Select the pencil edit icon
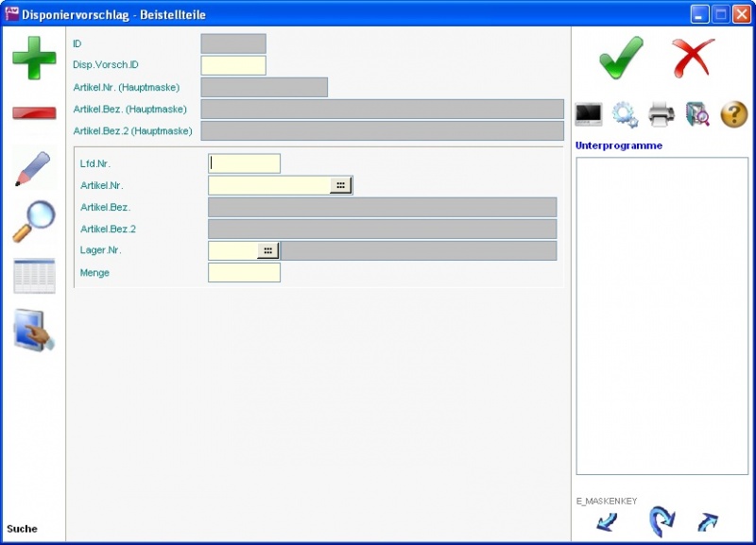The width and height of the screenshot is (756, 545). (x=33, y=167)
